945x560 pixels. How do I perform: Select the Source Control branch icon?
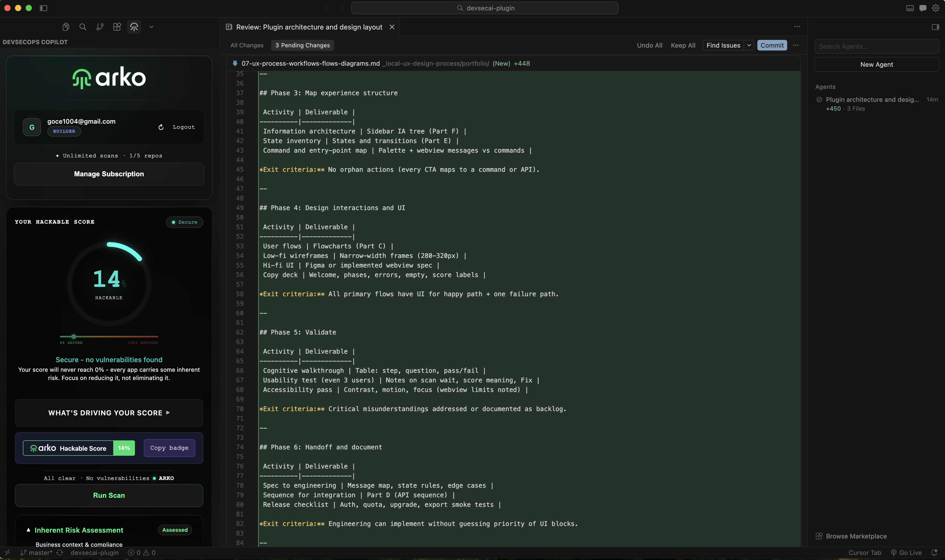point(99,27)
